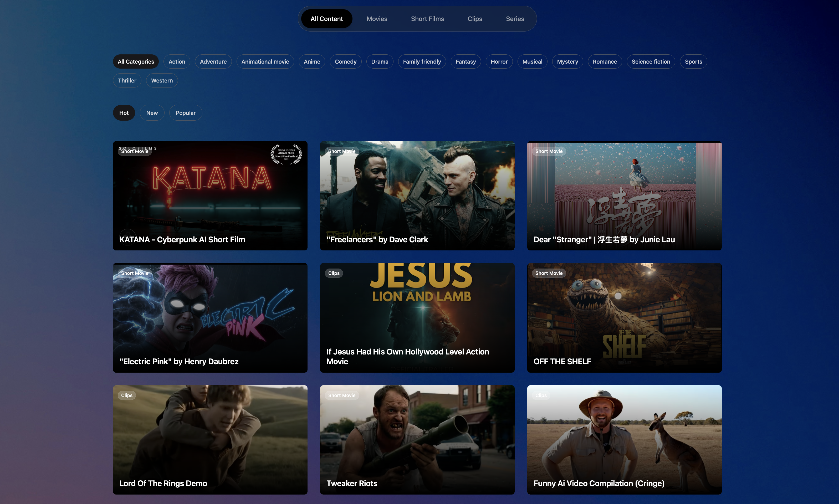Sort content by New
The height and width of the screenshot is (504, 839).
tap(152, 113)
